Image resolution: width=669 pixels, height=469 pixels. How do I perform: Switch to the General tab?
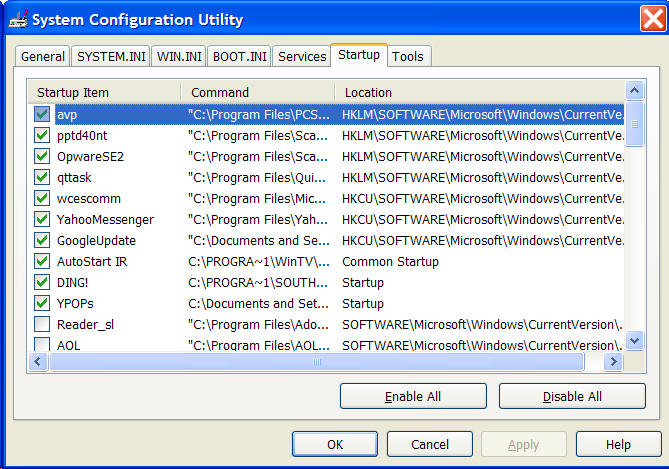[x=42, y=56]
